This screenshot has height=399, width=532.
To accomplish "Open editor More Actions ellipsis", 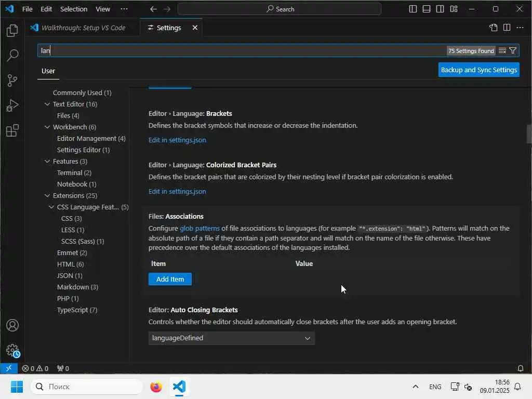I will (520, 28).
